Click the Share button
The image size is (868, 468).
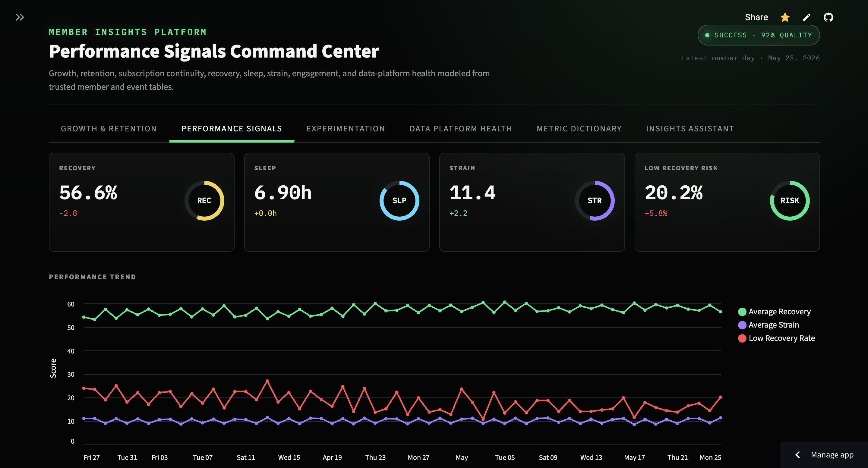[x=756, y=17]
